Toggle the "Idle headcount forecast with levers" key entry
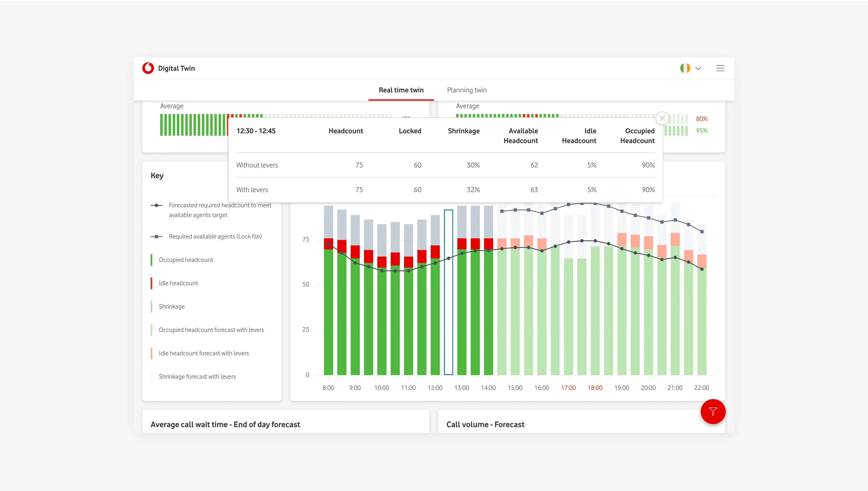Viewport: 868px width, 491px height. click(x=152, y=353)
